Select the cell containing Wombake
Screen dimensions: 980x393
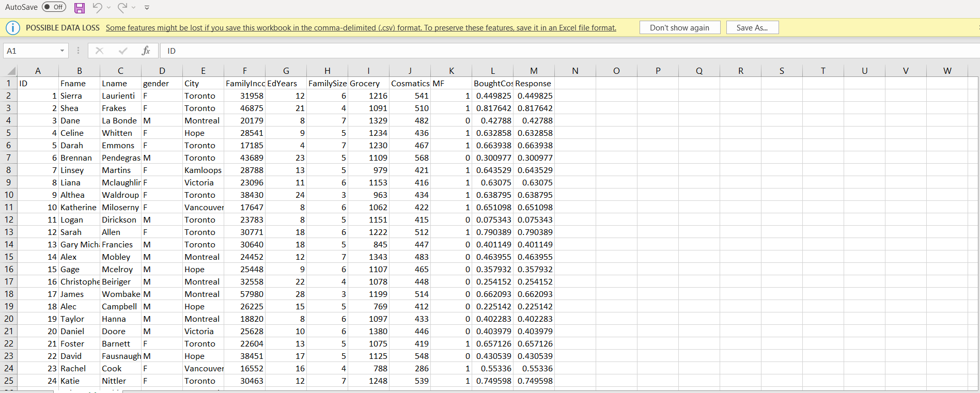[x=120, y=294]
